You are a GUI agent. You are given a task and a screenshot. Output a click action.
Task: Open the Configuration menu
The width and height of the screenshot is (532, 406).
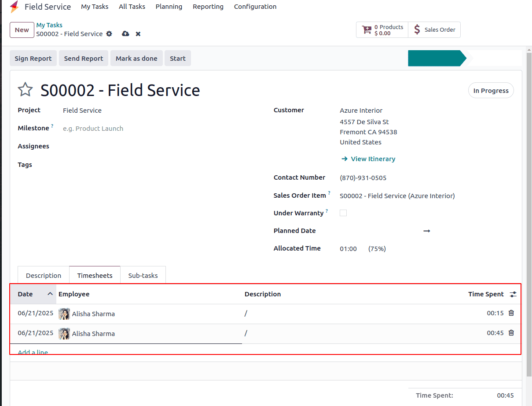(x=255, y=7)
